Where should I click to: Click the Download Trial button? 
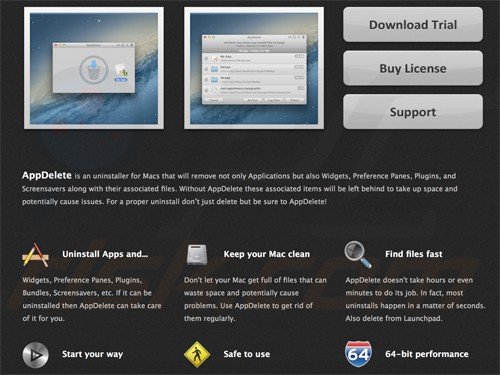pyautogui.click(x=413, y=25)
